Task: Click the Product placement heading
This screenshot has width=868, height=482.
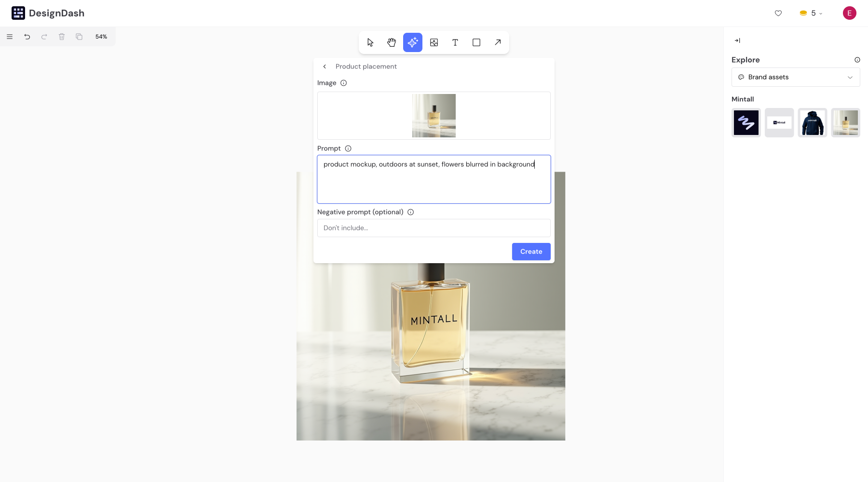Action: (366, 67)
